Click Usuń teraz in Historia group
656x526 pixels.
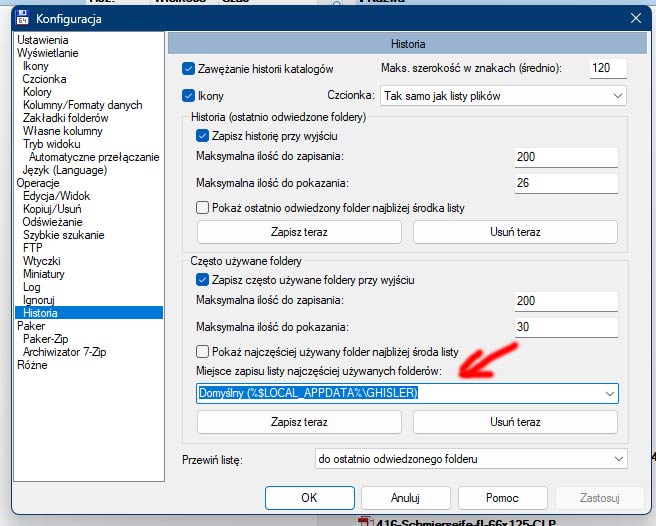coord(515,232)
